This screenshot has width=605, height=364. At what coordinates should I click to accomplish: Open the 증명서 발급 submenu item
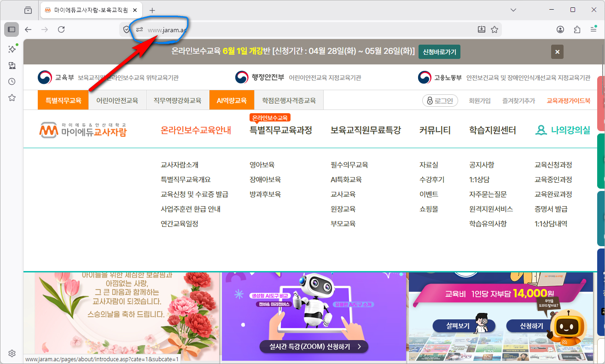551,209
